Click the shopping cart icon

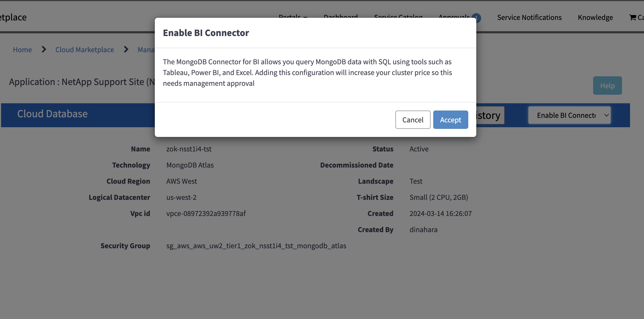(632, 17)
